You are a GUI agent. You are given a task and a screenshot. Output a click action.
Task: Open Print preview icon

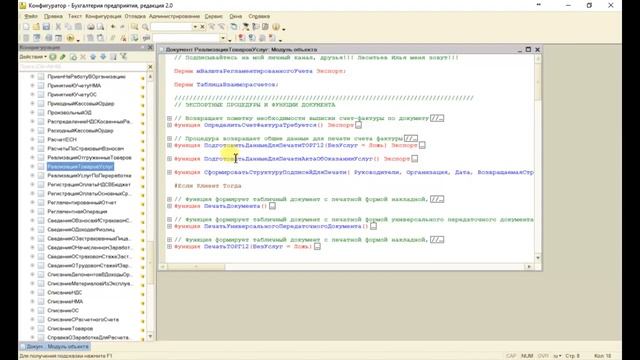tap(100, 27)
